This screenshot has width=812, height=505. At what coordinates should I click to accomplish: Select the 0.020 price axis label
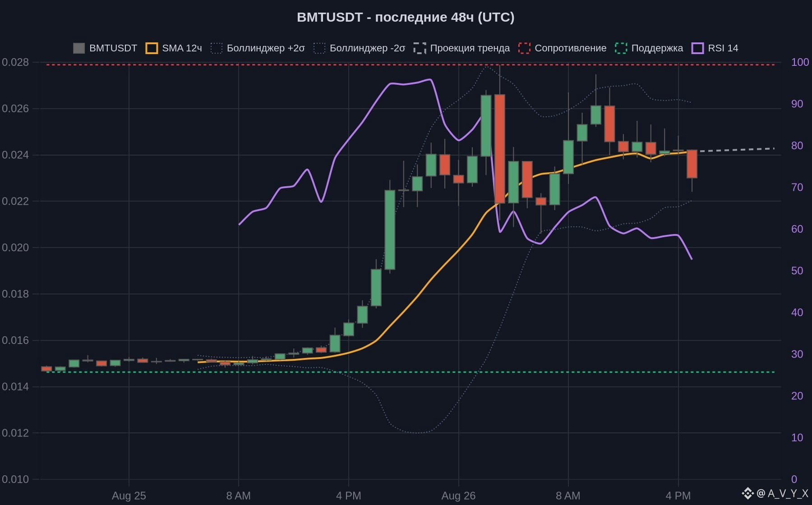[15, 248]
